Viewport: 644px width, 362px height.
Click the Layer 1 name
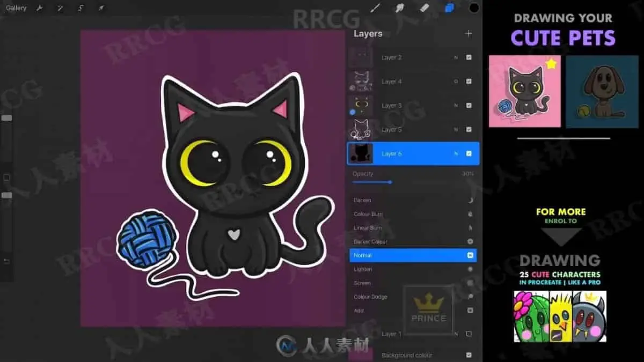[391, 334]
